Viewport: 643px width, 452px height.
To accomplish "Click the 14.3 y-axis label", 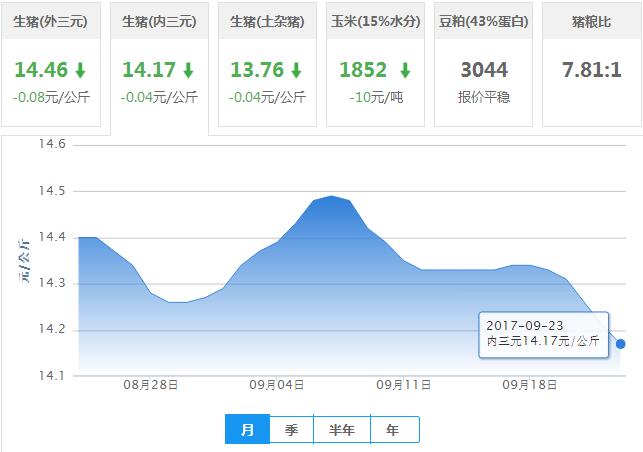I will (52, 283).
